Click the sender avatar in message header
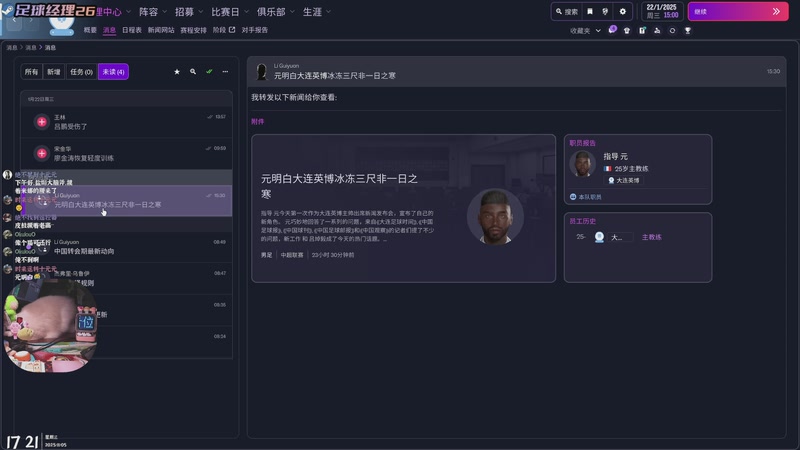Viewport: 800px width, 450px height. [x=262, y=71]
